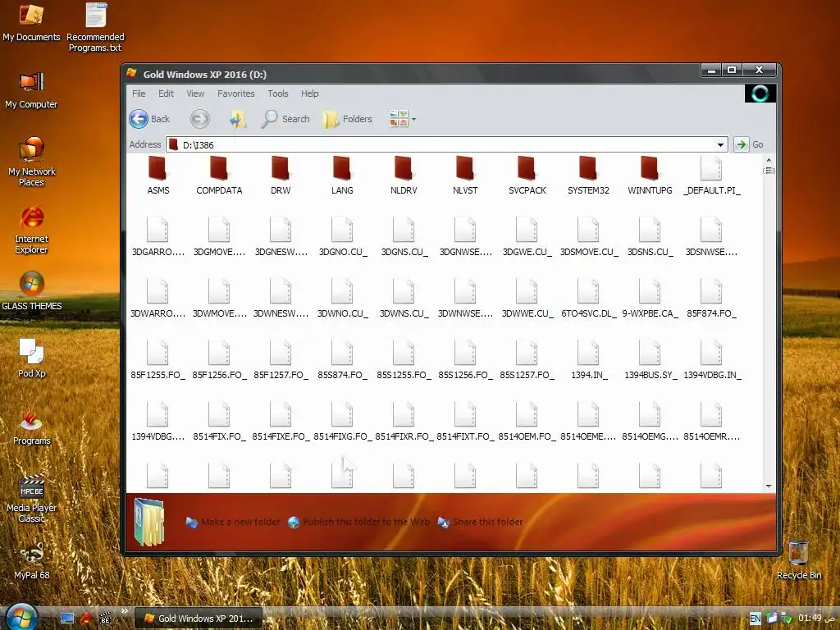Screen dimensions: 840x630
Task: Click the EN language indicator in tray
Action: 755,619
